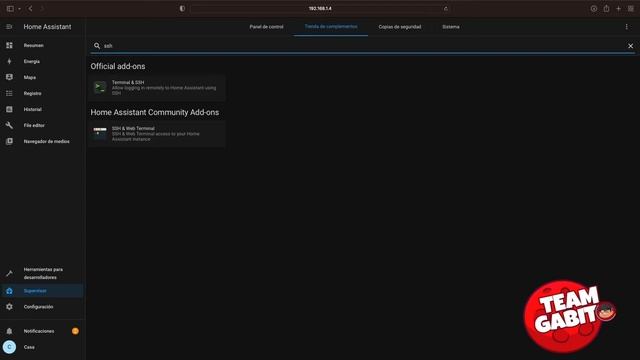The width and height of the screenshot is (640, 360).
Task: Switch to Panel de control tab
Action: coord(266,27)
